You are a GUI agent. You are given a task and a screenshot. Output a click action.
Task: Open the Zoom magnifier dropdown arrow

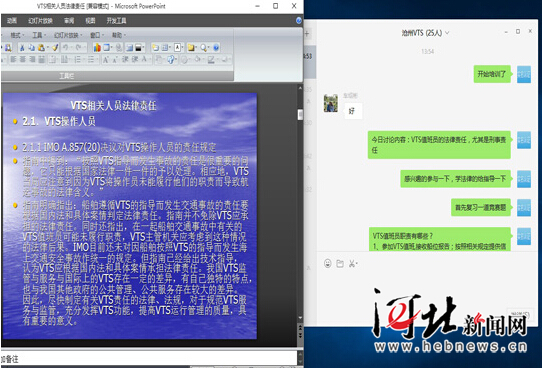[x=209, y=47]
